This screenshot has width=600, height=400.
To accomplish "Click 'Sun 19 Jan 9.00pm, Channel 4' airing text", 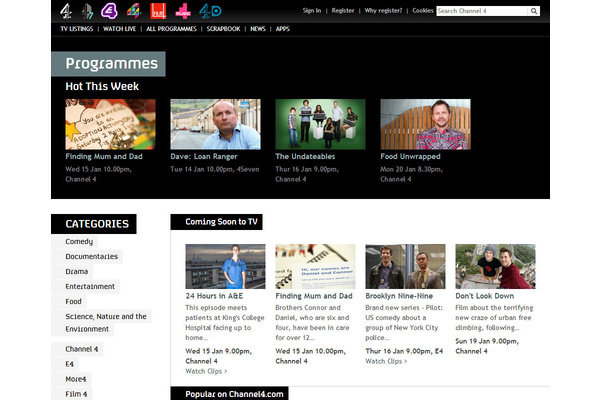I will [487, 346].
